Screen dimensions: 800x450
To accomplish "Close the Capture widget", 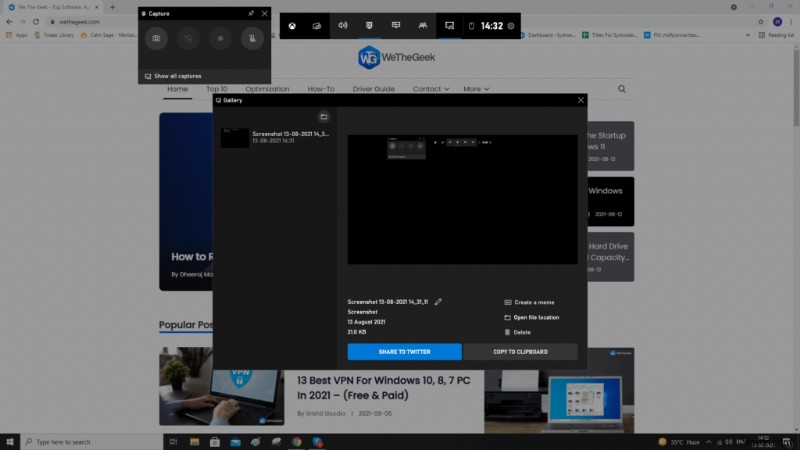I will [264, 13].
